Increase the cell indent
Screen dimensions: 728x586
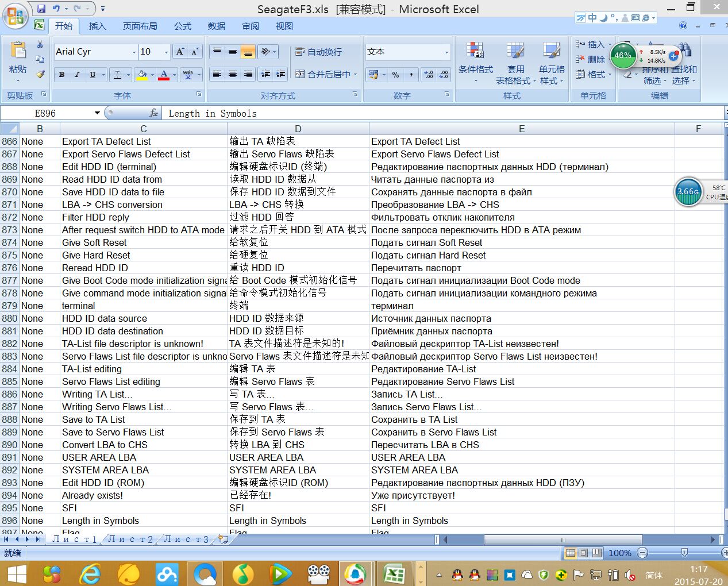tap(280, 74)
